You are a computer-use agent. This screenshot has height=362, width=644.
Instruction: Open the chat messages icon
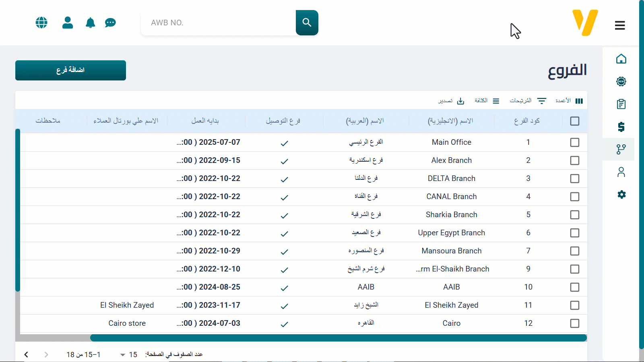pyautogui.click(x=110, y=23)
